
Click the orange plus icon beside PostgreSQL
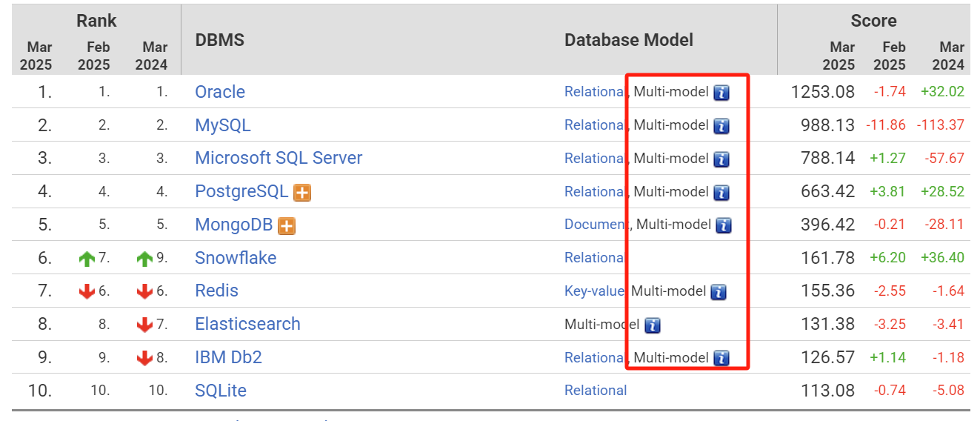(x=302, y=193)
